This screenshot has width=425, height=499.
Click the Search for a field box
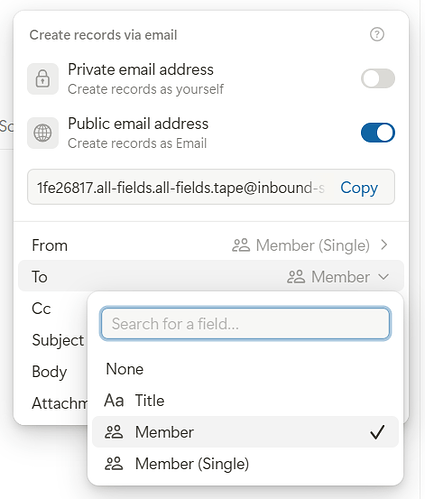click(x=245, y=323)
